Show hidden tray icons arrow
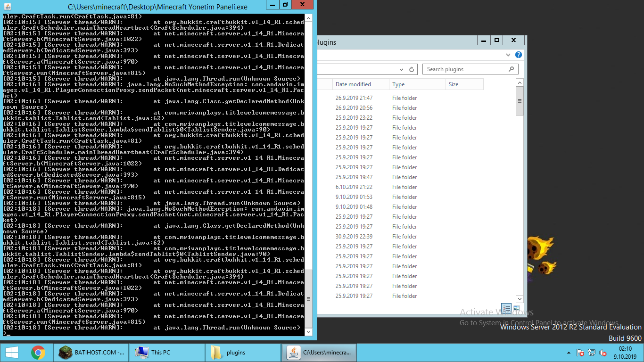This screenshot has height=362, width=644. (569, 353)
